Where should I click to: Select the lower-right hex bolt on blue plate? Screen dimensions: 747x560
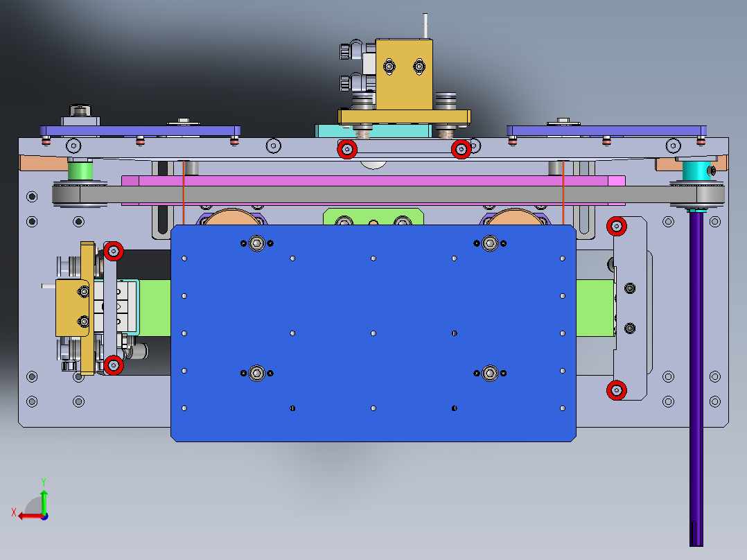490,373
